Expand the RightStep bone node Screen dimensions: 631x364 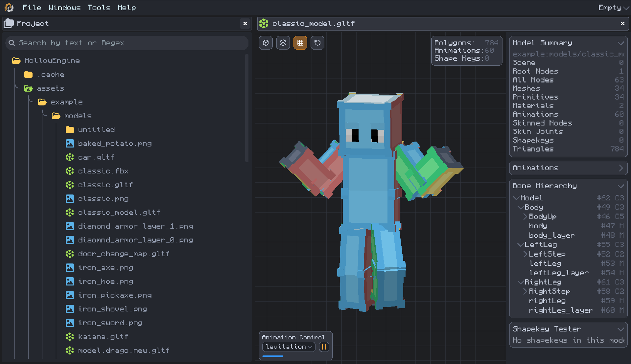point(525,291)
